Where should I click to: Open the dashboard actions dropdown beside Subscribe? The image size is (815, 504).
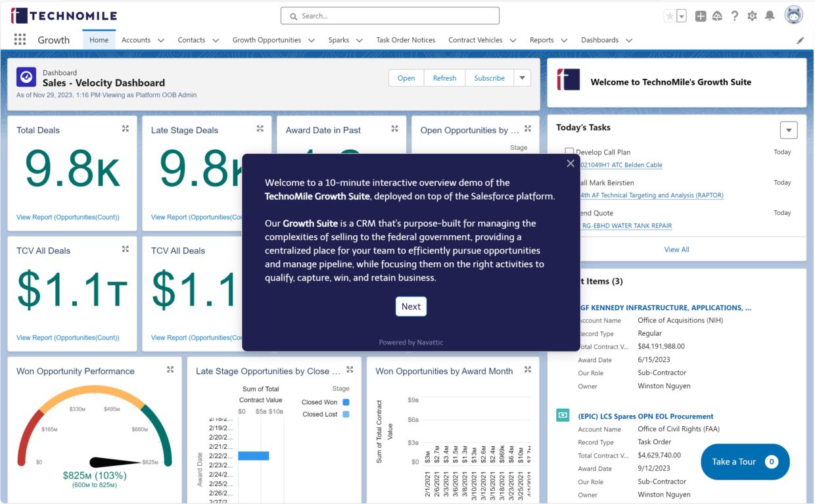[x=522, y=78]
